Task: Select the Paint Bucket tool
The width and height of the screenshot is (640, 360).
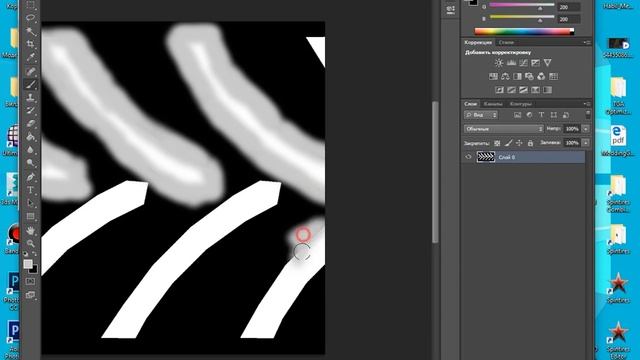Action: click(x=31, y=137)
